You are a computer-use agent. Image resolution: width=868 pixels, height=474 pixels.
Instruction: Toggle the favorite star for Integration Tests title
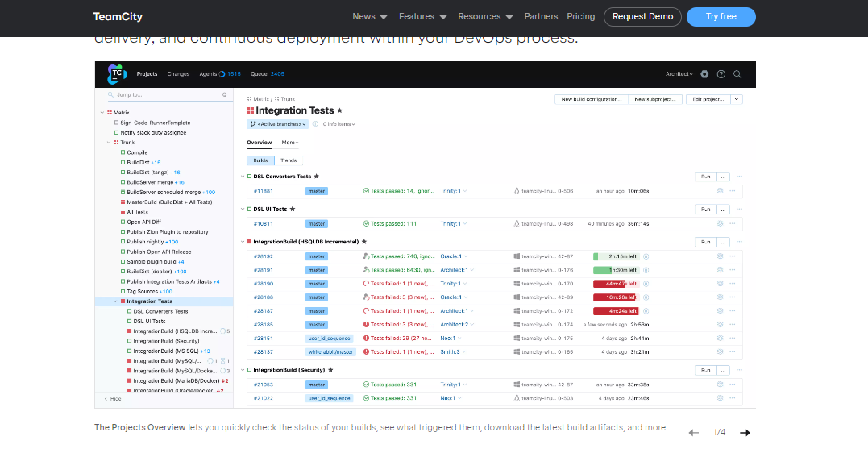339,110
